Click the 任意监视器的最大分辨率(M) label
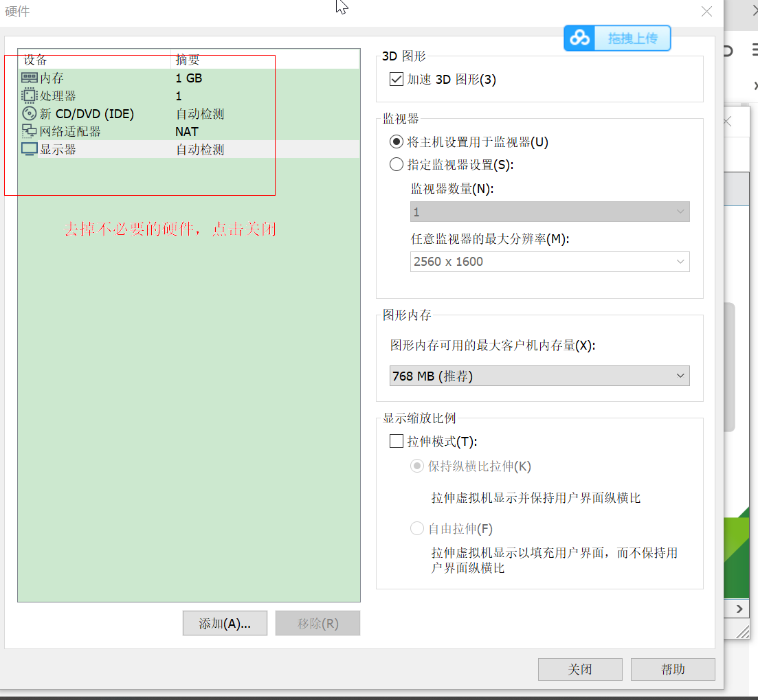This screenshot has width=758, height=700. tap(490, 238)
